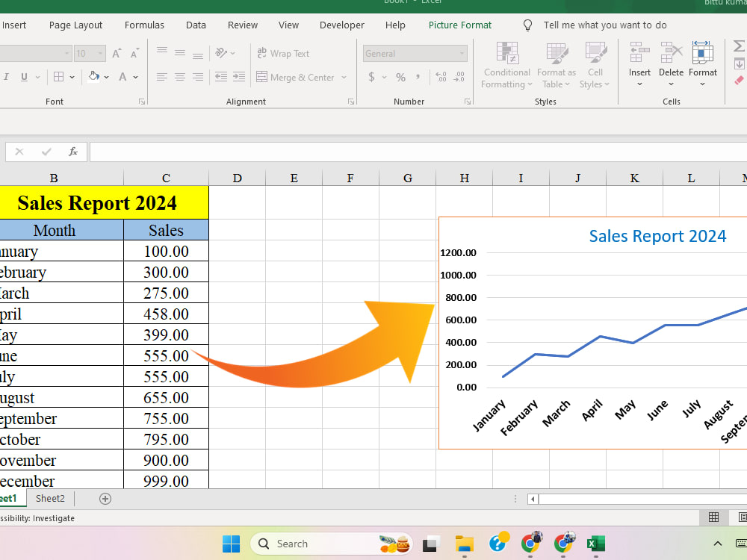This screenshot has height=560, width=747.
Task: Open the Data tab
Action: (x=196, y=25)
